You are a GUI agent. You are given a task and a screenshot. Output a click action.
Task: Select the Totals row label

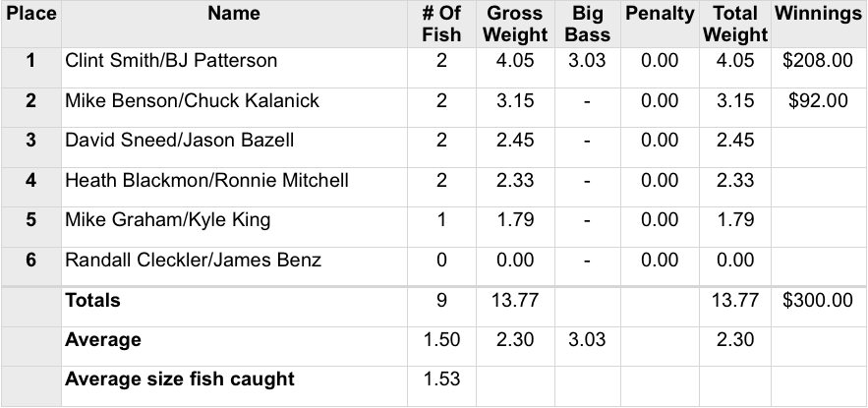[x=92, y=301]
